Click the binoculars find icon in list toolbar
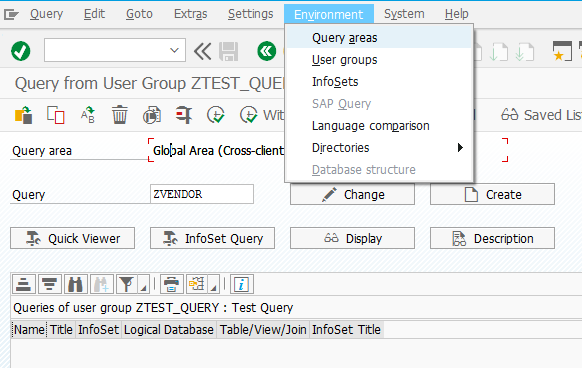 coord(75,284)
